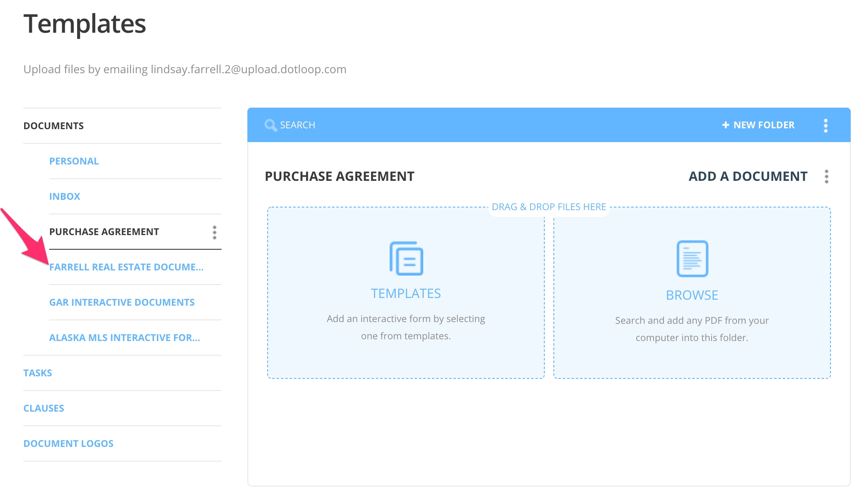Click the Templates stacked-documents icon
This screenshot has width=868, height=496.
coord(406,258)
